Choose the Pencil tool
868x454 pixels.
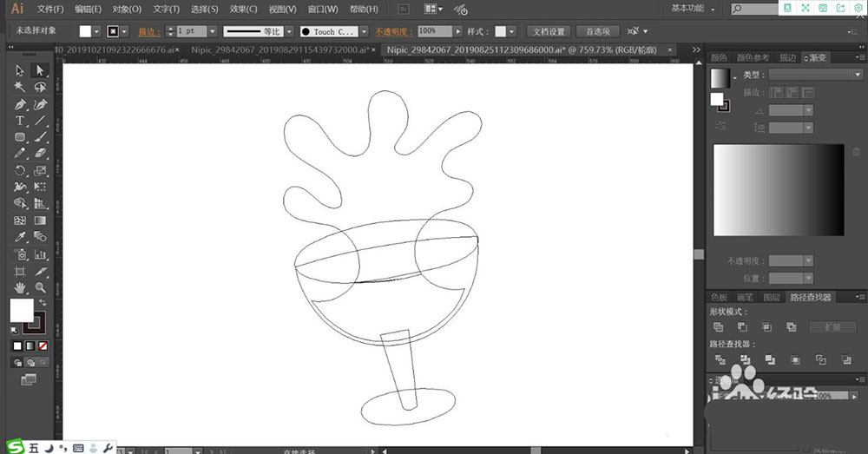20,154
